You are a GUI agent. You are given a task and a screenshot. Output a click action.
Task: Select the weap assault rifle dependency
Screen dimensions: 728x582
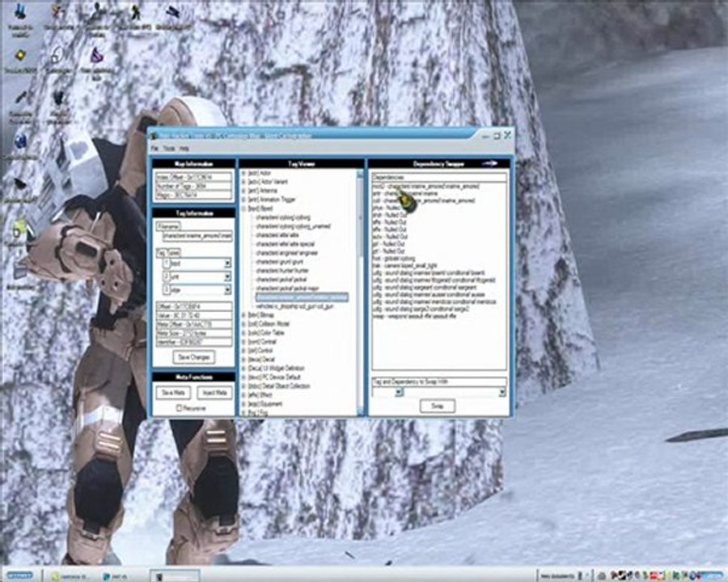[x=414, y=316]
